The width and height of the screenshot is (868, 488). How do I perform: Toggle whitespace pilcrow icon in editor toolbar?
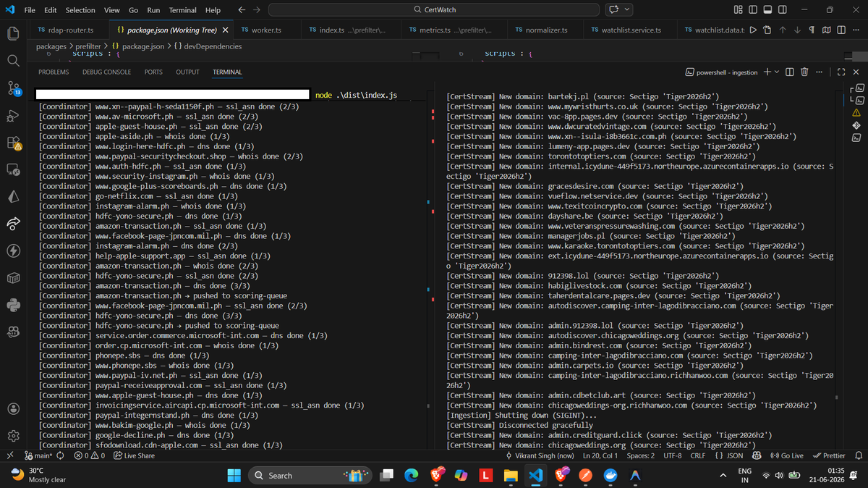coord(812,30)
